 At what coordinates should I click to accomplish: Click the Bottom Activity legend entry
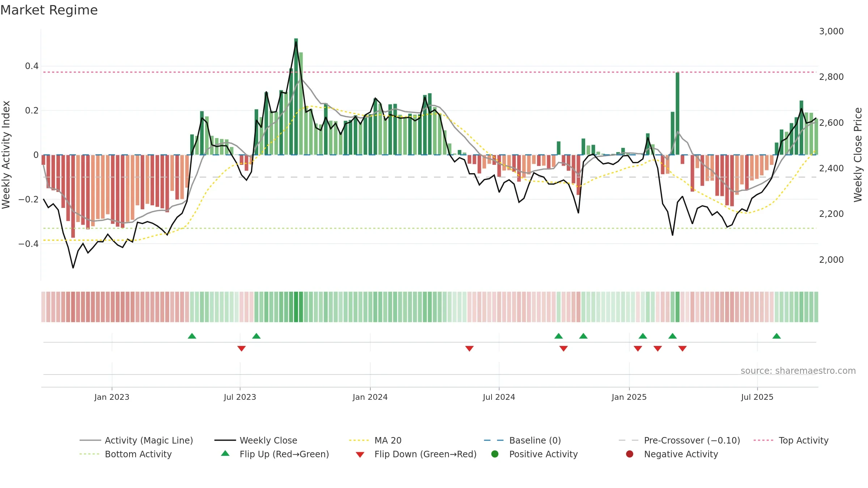coord(125,454)
